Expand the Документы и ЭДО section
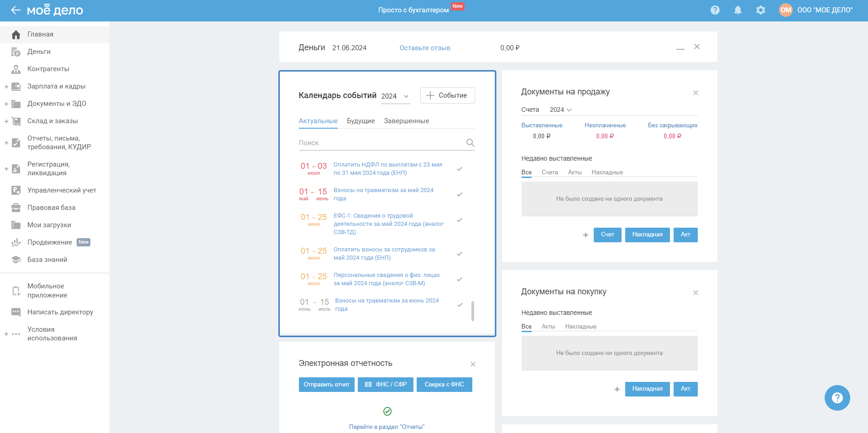Screen dimensions: 868x433 6,104
